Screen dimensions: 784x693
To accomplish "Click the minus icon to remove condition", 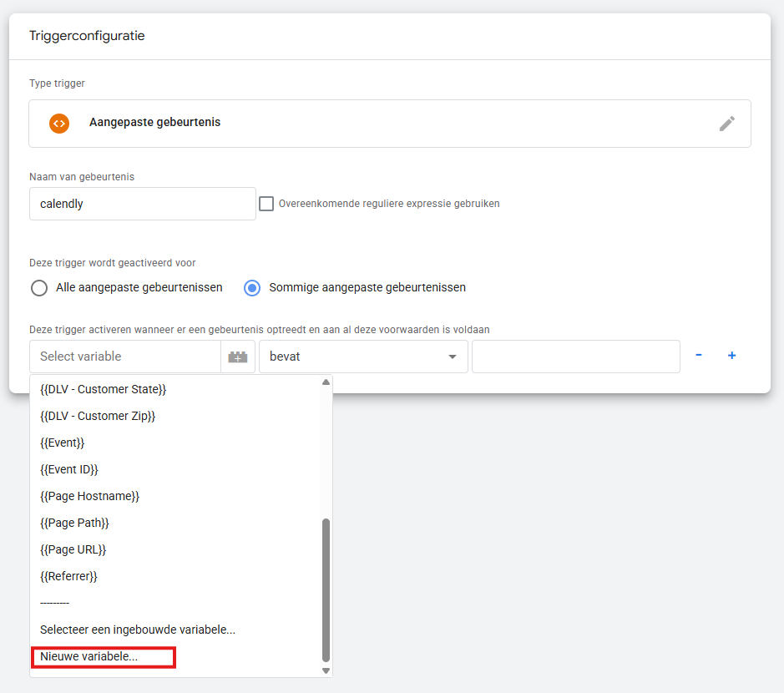I will pyautogui.click(x=699, y=356).
